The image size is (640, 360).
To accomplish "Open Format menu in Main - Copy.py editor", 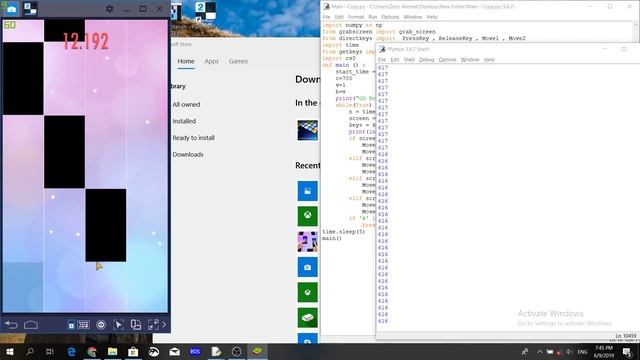I will coord(356,17).
